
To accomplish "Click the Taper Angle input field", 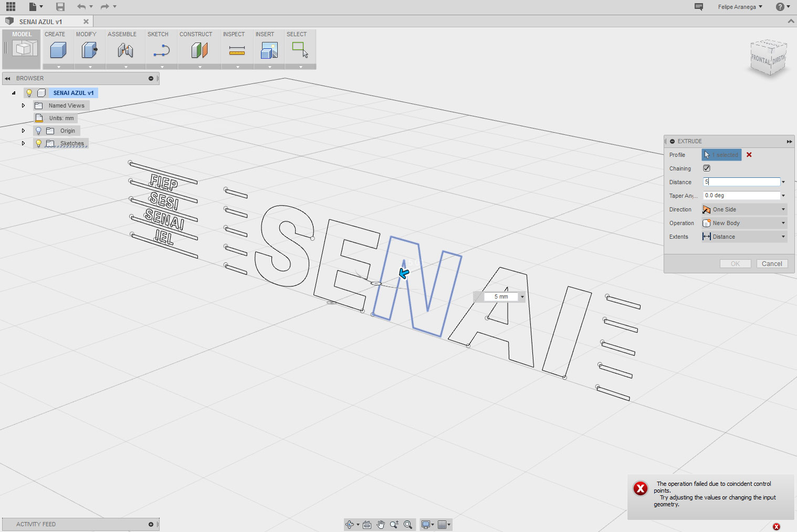I will (741, 196).
